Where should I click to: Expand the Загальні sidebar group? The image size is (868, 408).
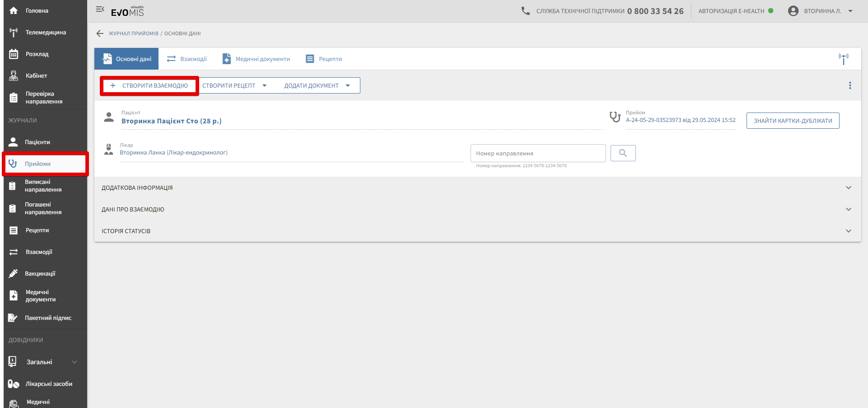click(x=43, y=362)
